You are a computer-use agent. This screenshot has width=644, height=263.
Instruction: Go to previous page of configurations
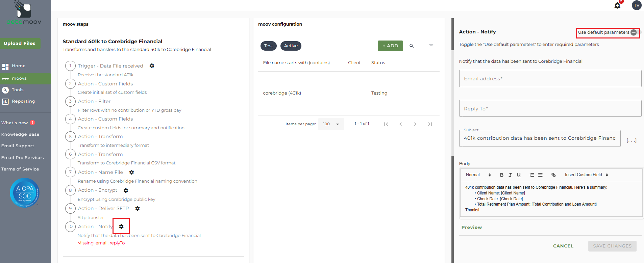(x=401, y=124)
